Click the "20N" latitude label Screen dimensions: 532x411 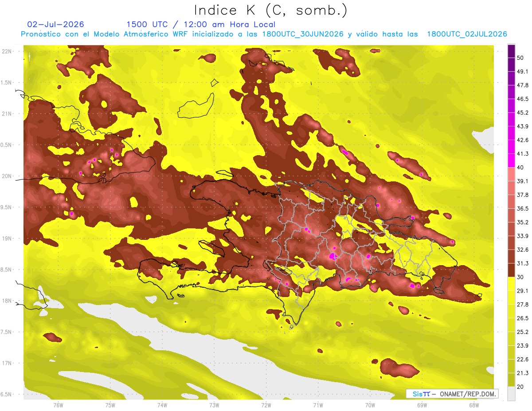[x=7, y=176]
